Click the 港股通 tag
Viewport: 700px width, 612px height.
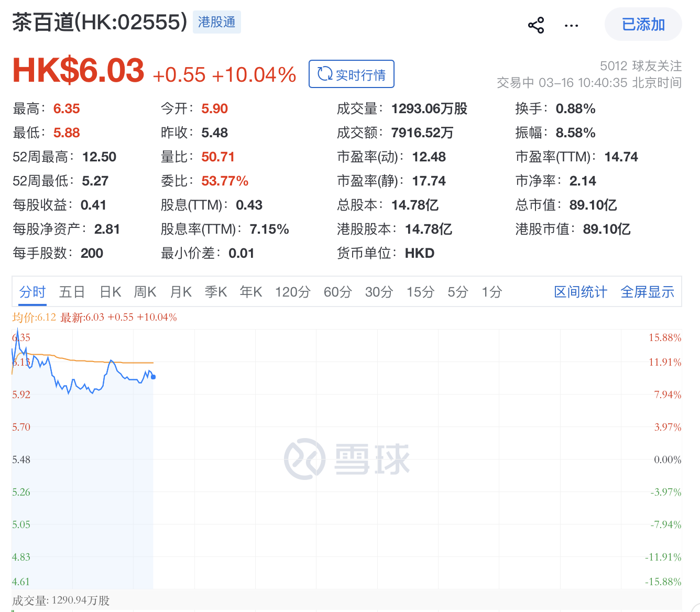pyautogui.click(x=216, y=22)
